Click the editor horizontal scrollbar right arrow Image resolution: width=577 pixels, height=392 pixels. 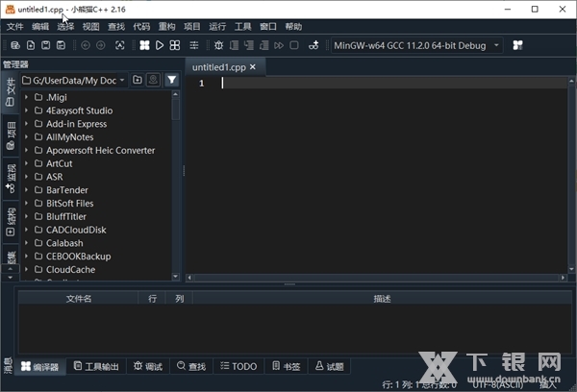(563, 278)
